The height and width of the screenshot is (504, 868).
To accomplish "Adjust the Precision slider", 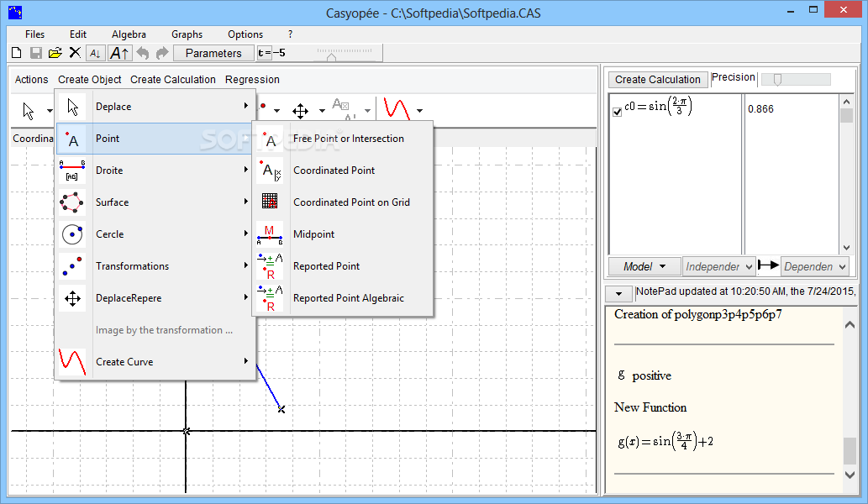I will tap(778, 80).
